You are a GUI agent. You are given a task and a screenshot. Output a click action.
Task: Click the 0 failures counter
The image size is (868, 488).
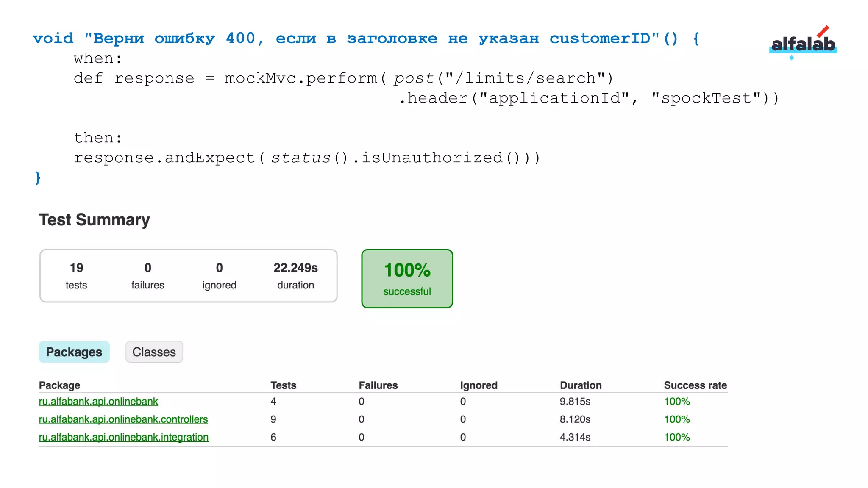tap(148, 276)
